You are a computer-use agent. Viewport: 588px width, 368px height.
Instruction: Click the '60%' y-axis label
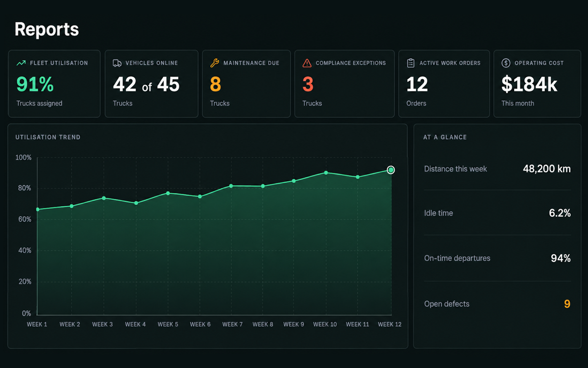pos(25,220)
